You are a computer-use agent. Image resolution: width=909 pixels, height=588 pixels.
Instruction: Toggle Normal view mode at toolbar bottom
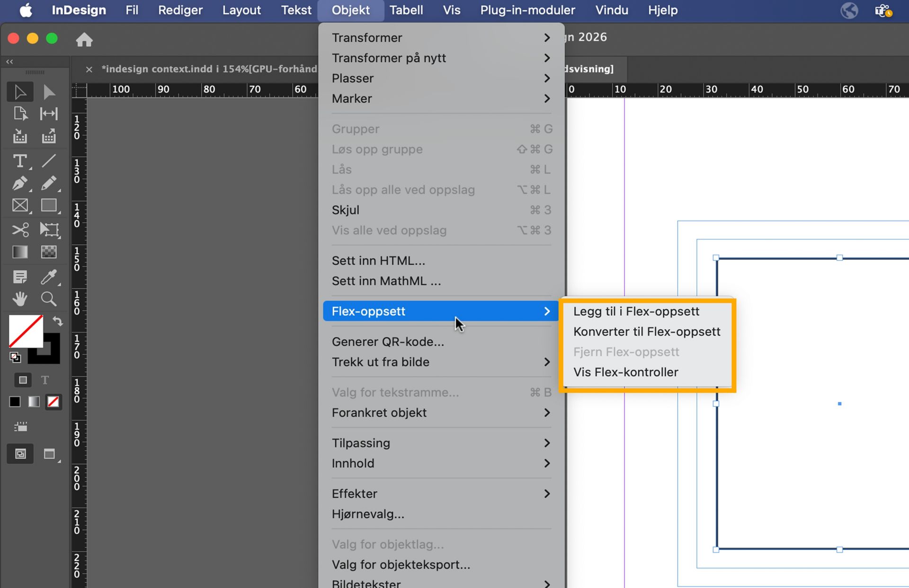tap(20, 454)
